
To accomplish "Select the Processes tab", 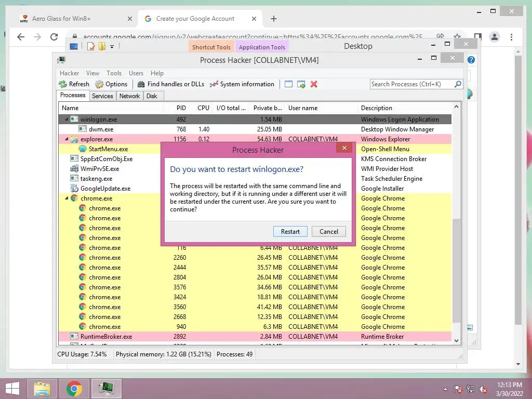I will tap(73, 96).
